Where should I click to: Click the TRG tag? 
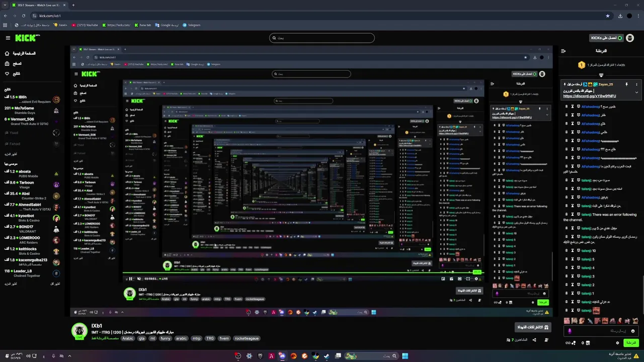click(x=210, y=338)
